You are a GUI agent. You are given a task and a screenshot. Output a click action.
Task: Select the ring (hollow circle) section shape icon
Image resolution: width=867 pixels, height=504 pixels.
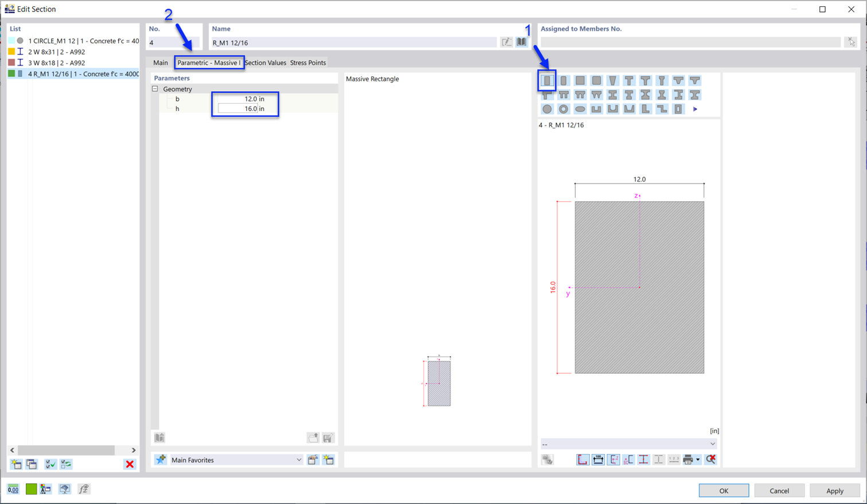tap(564, 109)
